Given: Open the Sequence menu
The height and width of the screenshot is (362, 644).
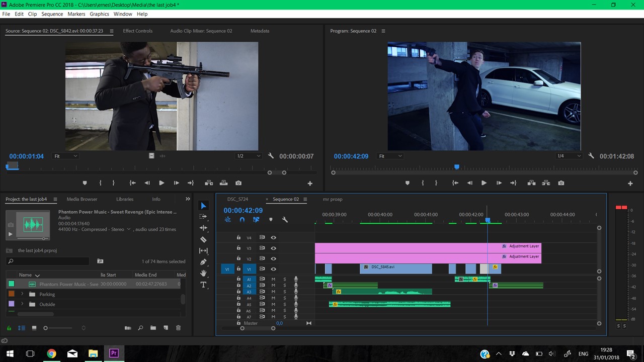Looking at the screenshot, I should pos(52,14).
